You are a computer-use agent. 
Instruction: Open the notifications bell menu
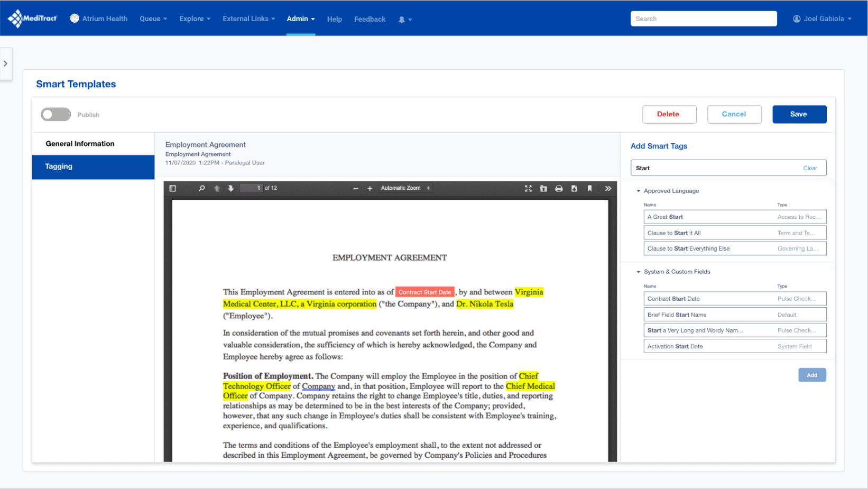(404, 20)
